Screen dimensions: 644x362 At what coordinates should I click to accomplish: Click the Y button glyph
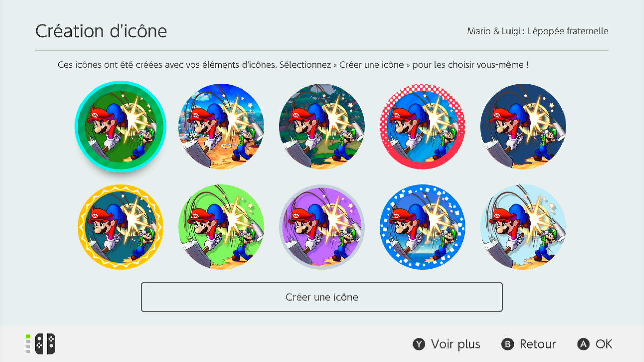419,344
